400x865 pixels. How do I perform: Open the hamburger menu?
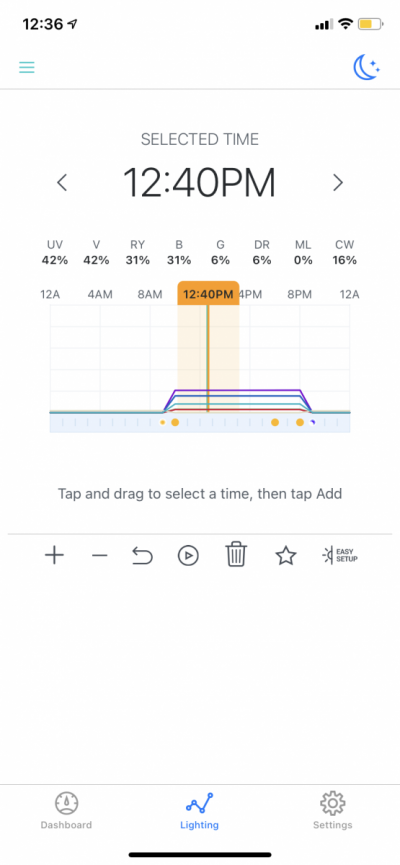click(x=26, y=67)
